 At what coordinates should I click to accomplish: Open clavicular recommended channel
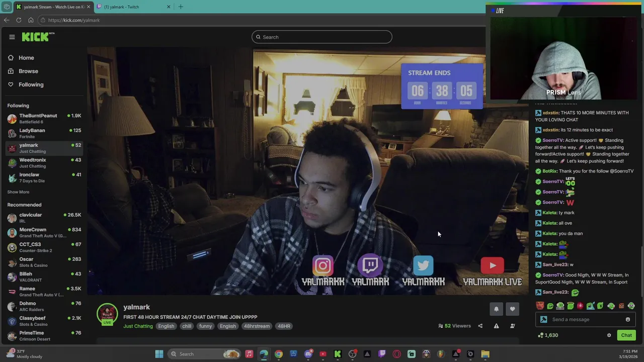click(44, 218)
